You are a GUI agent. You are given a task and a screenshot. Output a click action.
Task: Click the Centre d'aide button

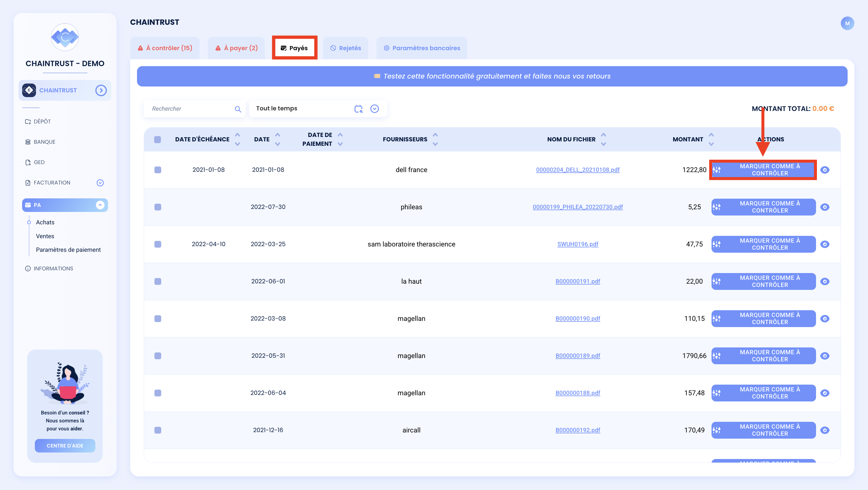pos(65,445)
